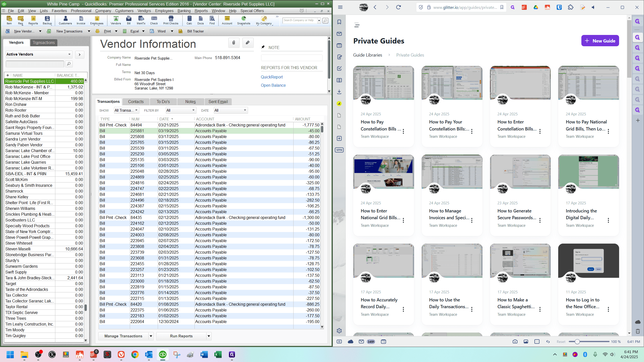644x362 pixels.
Task: Expand the Run Reports dropdown arrow
Action: (x=209, y=336)
